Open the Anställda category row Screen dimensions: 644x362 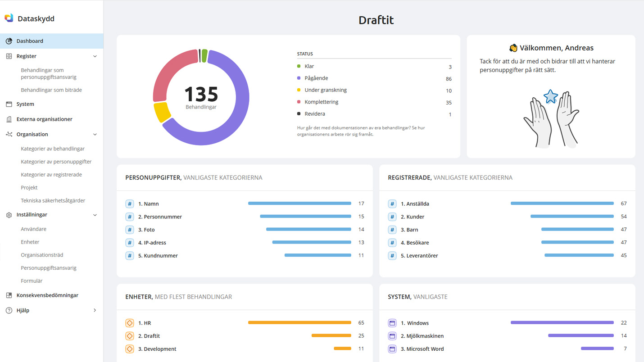pos(415,204)
